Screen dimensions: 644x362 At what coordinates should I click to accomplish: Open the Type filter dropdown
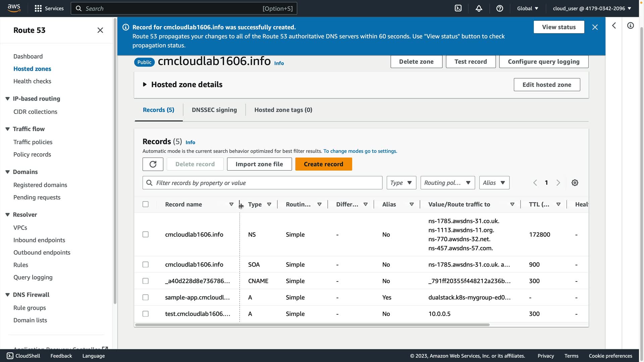401,183
